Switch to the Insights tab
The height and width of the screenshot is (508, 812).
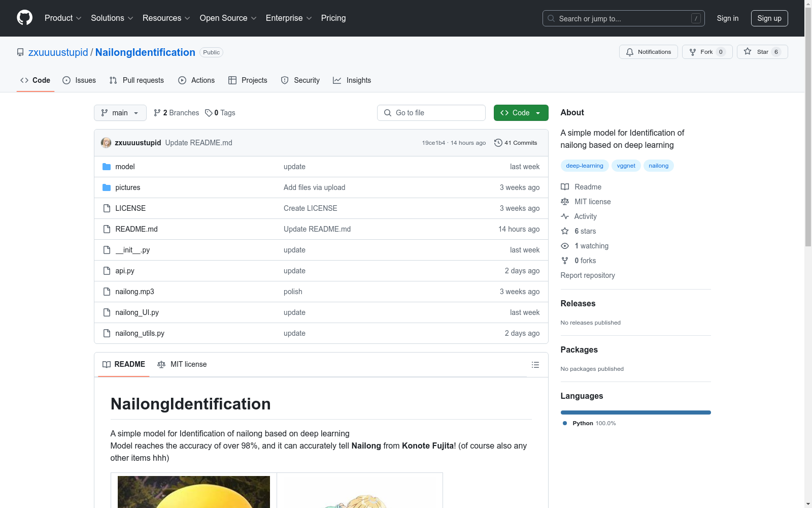[352, 80]
